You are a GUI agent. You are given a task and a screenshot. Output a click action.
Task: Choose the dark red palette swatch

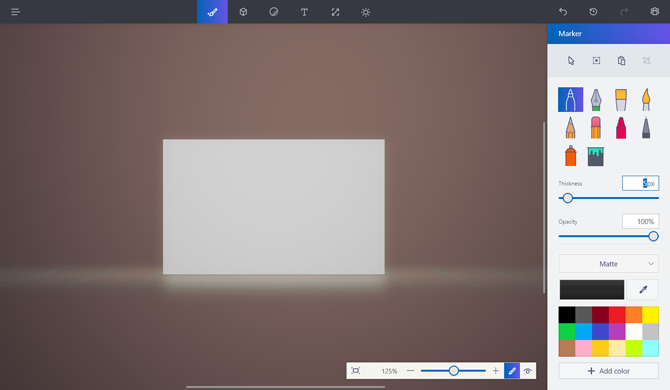600,315
